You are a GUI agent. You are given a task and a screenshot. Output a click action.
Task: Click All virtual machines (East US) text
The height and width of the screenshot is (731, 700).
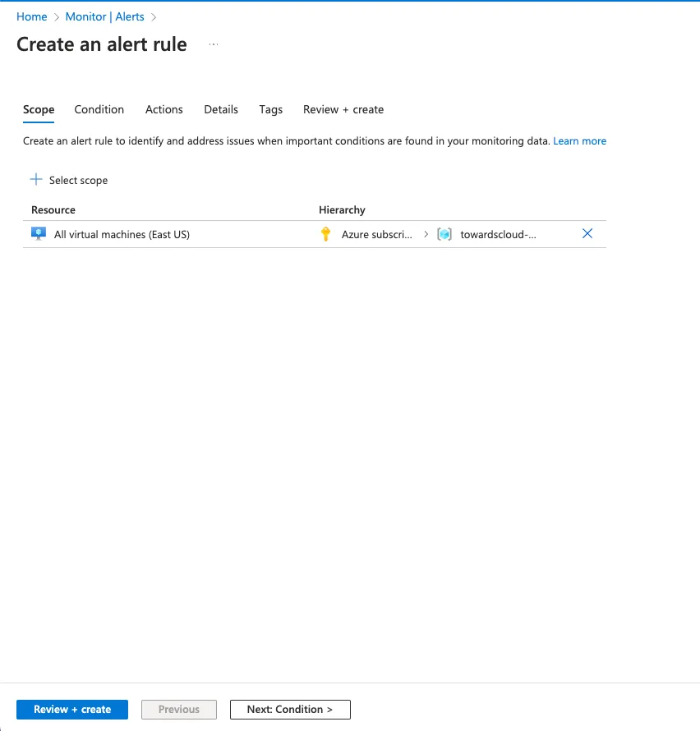click(x=122, y=234)
